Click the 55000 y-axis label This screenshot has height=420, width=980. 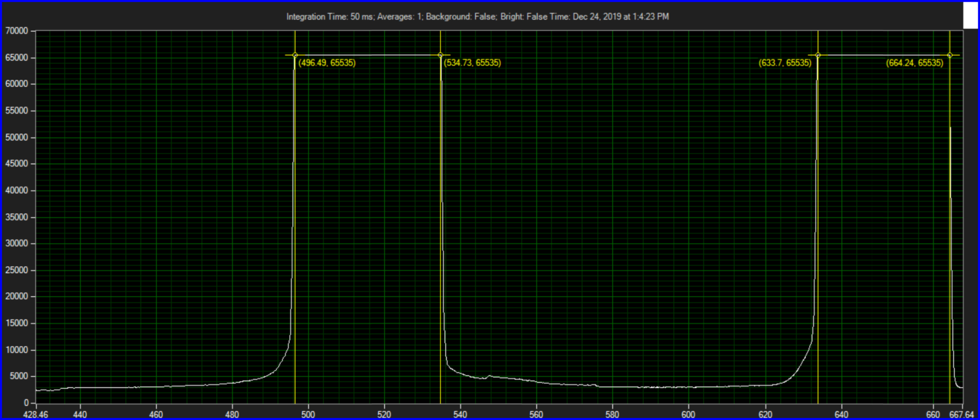click(x=15, y=110)
